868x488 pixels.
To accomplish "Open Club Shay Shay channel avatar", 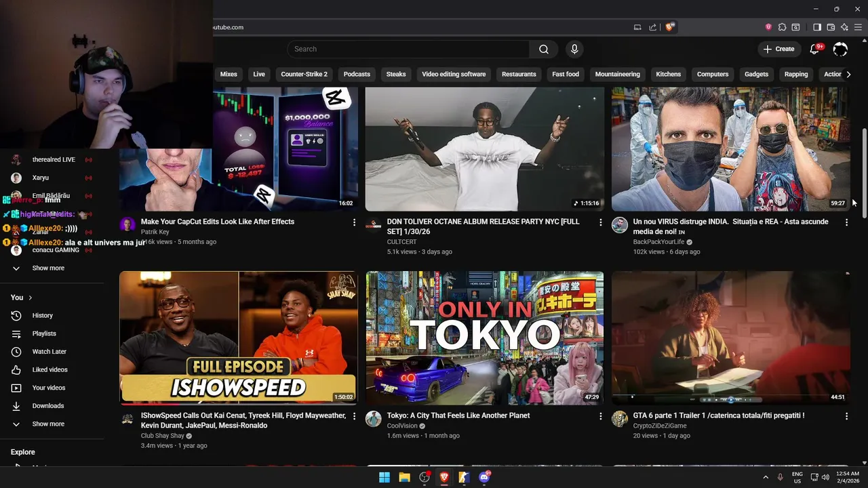I will click(x=127, y=419).
